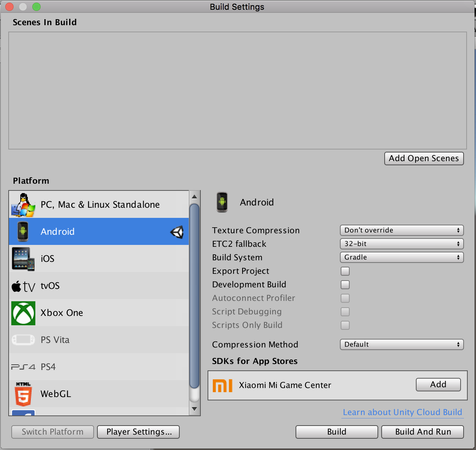Click the WebGL HTML5 icon
Image resolution: width=476 pixels, height=450 pixels.
[x=23, y=394]
